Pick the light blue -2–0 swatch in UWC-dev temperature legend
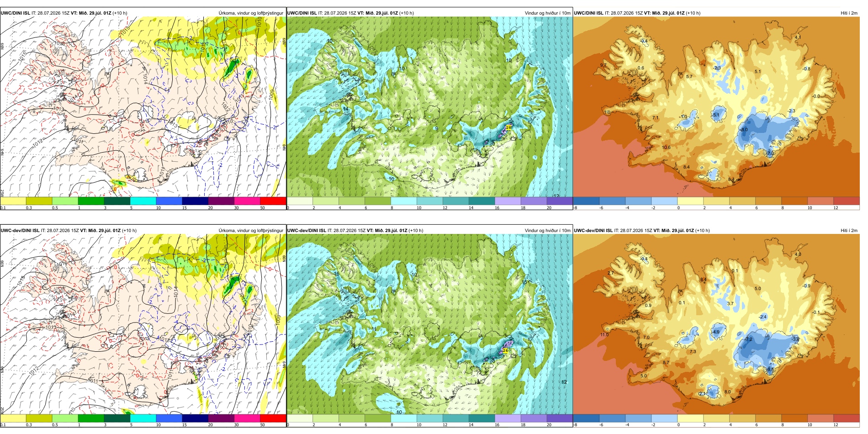The width and height of the screenshot is (868, 434). click(664, 418)
